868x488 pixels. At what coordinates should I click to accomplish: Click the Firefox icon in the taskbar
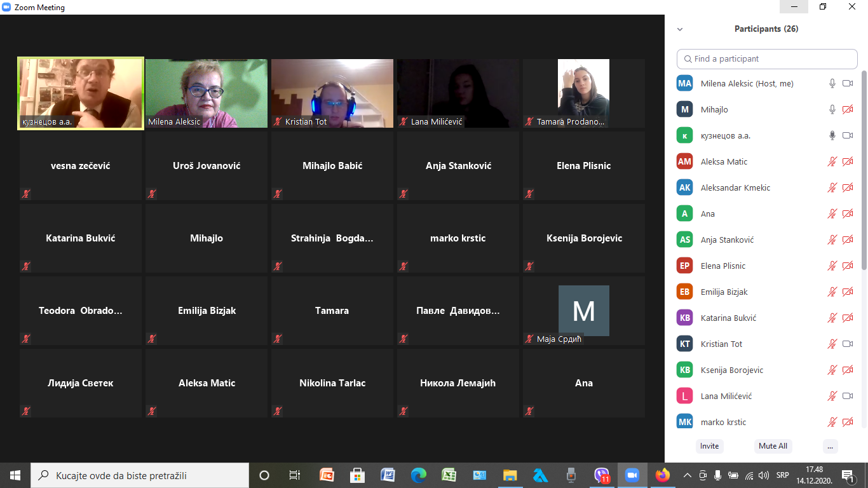662,475
